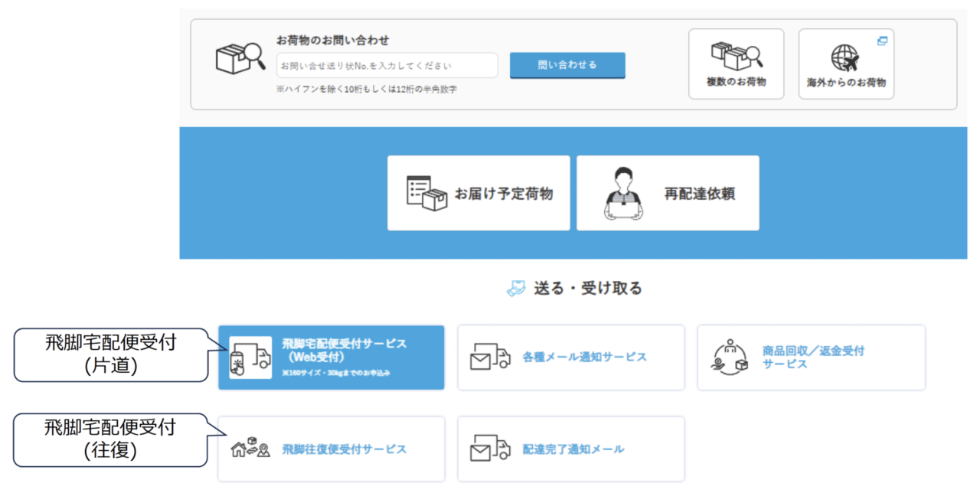Open 飛脚宅配便受付サービス（Web受付） link
This screenshot has width=980, height=493.
344,350
